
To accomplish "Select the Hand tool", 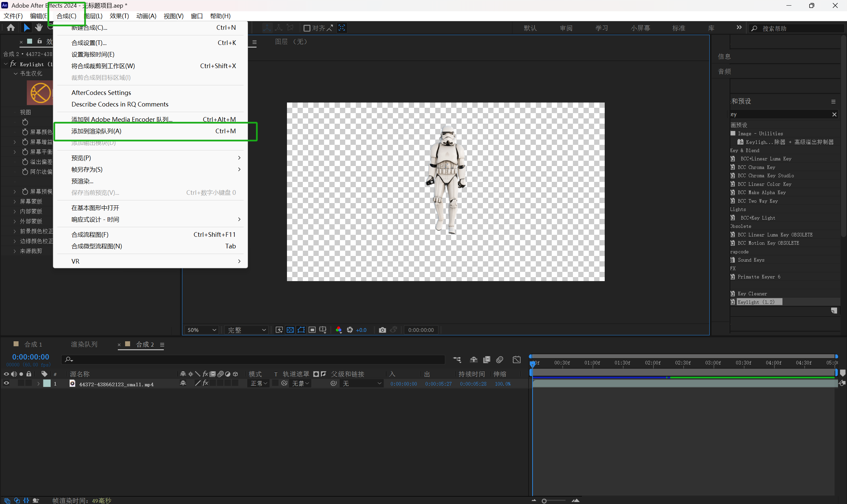I will pos(39,27).
